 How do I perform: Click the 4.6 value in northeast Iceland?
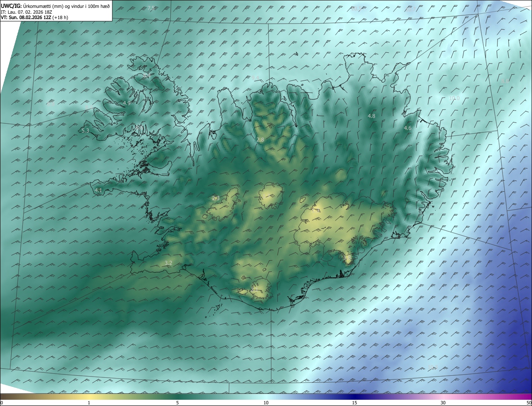(x=408, y=128)
